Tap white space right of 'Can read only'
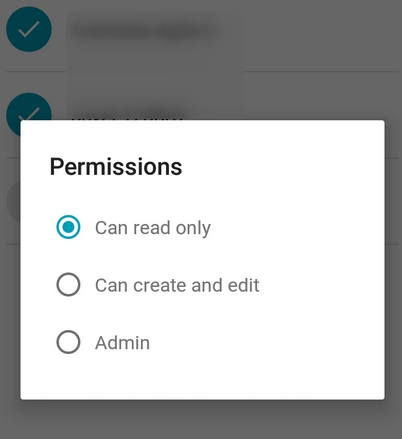402x439 pixels. (297, 228)
